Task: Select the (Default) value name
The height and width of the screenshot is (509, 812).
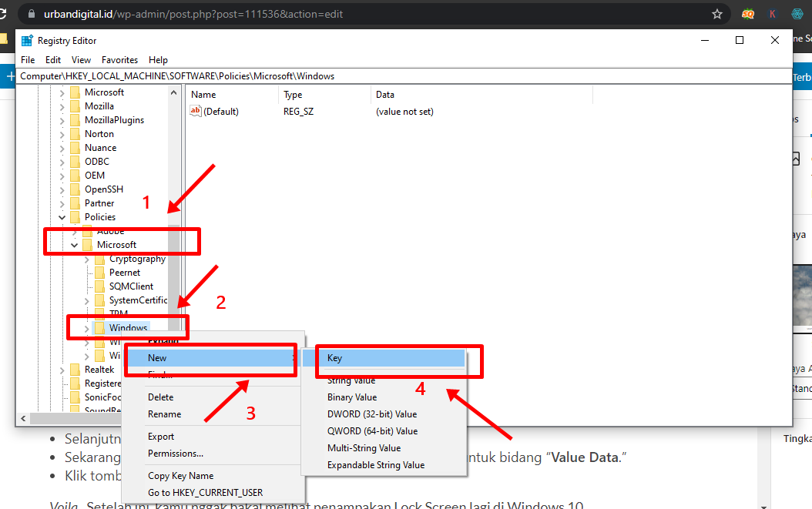Action: 221,112
